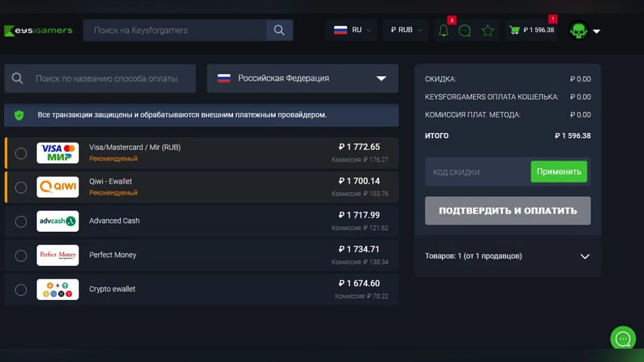Open the green live chat support bubble
This screenshot has width=644, height=362.
click(x=623, y=339)
